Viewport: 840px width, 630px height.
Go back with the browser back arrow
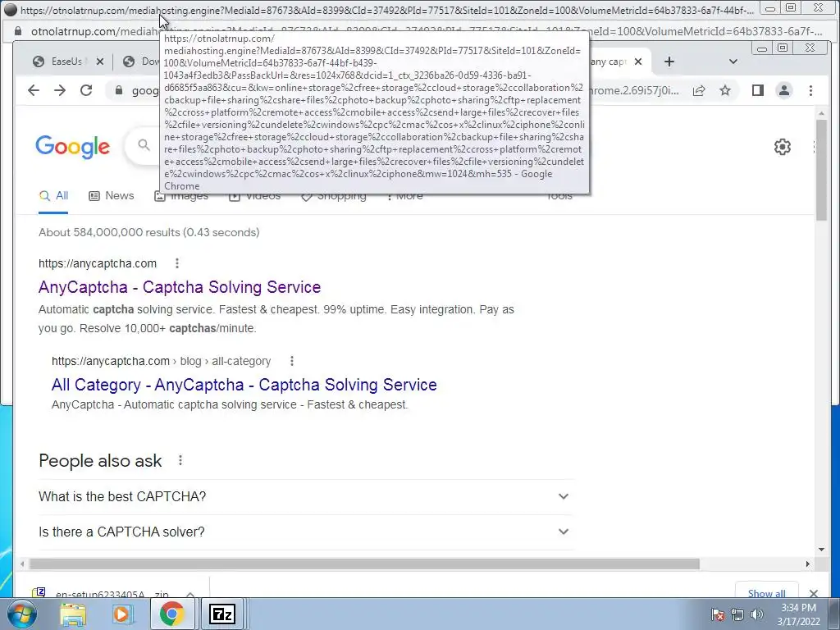click(33, 90)
